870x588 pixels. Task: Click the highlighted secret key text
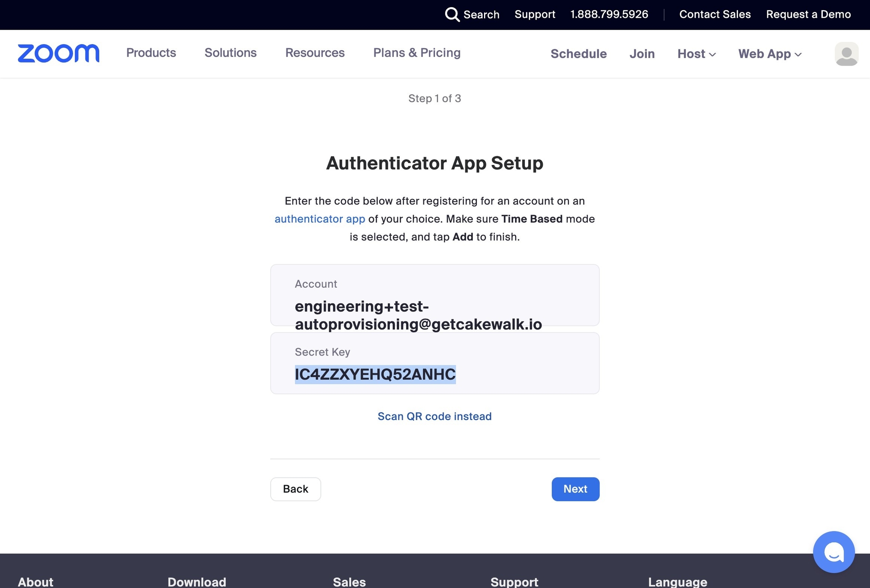coord(375,374)
